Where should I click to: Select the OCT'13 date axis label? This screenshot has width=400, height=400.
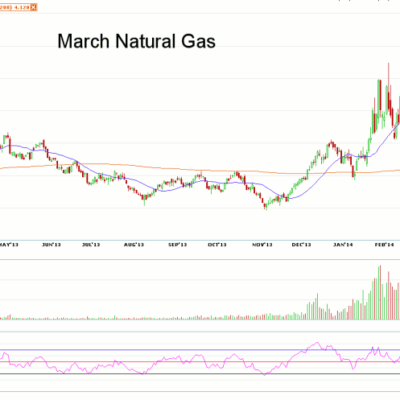coord(217,245)
